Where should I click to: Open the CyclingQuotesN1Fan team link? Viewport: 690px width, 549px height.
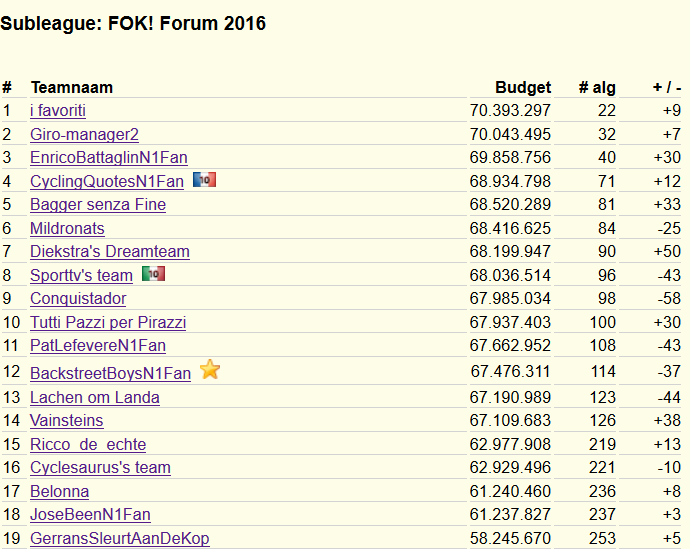[107, 181]
